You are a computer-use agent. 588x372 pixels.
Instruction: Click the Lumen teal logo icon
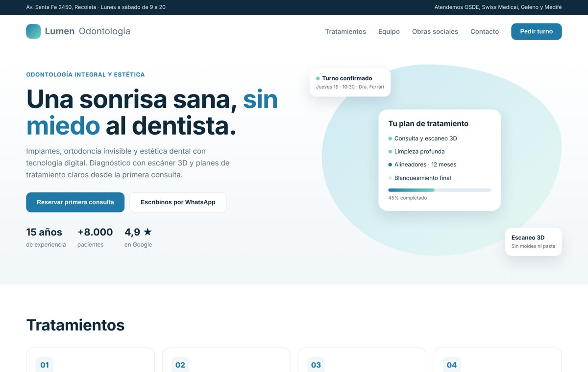(33, 31)
